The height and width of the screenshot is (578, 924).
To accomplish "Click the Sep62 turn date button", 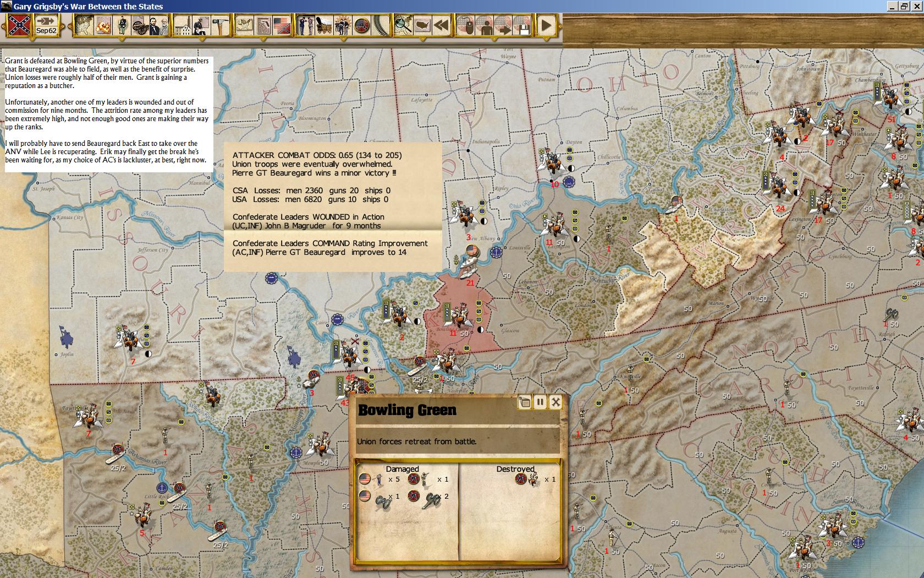I will [46, 25].
